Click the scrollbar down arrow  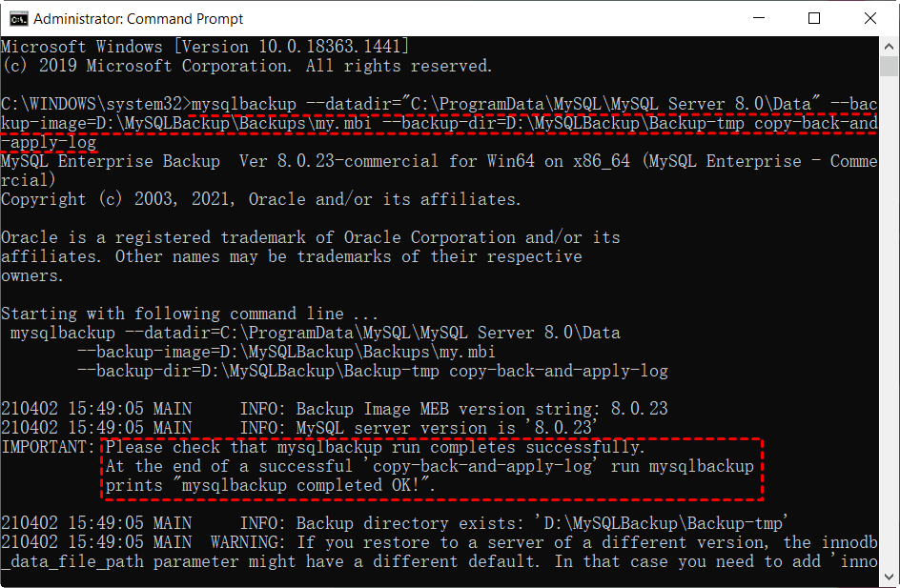point(890,578)
